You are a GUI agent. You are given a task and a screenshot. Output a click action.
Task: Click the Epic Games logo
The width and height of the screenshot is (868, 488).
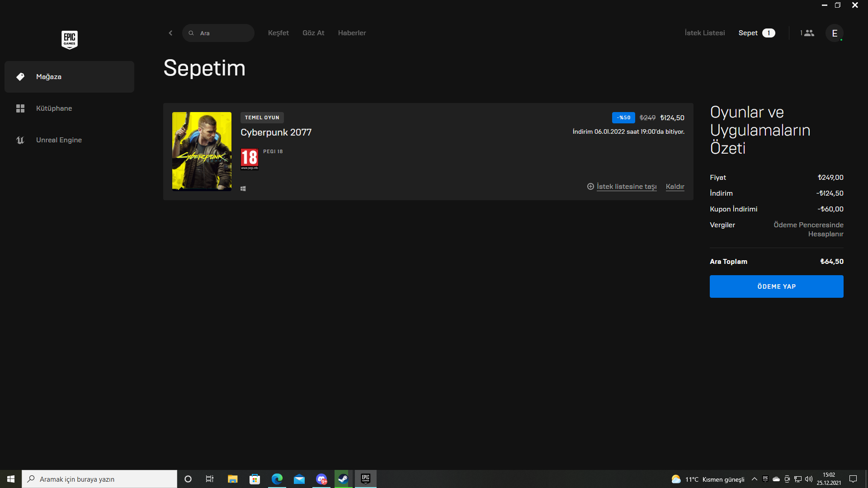pyautogui.click(x=69, y=40)
